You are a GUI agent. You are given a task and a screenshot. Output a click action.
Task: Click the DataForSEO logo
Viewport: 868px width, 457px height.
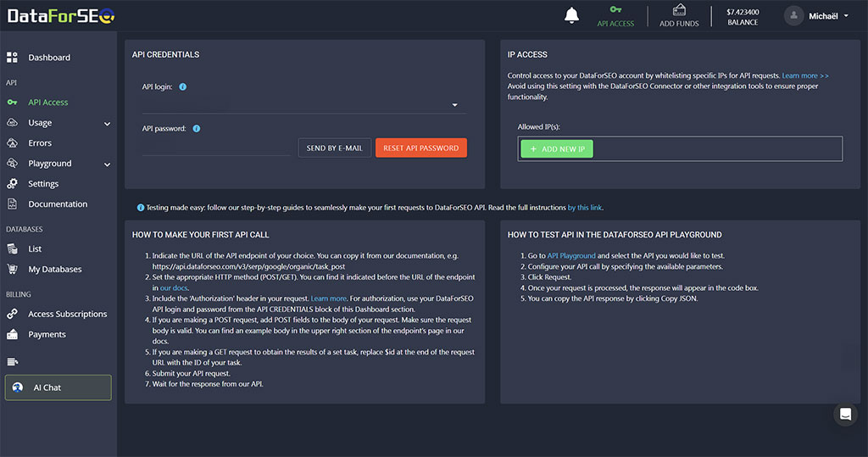tap(61, 16)
